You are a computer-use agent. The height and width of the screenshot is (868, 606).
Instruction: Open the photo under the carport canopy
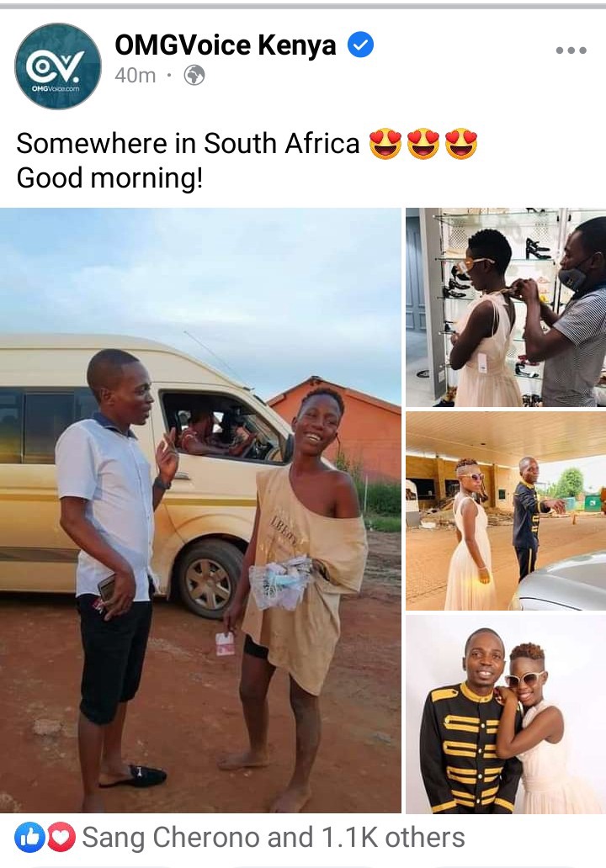[x=506, y=511]
